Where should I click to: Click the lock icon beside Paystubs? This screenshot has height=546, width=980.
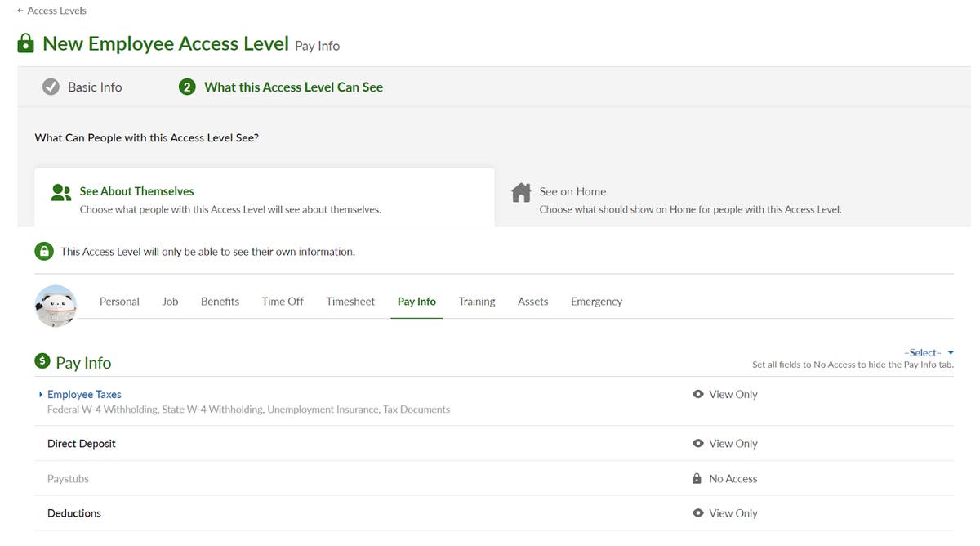(x=698, y=478)
